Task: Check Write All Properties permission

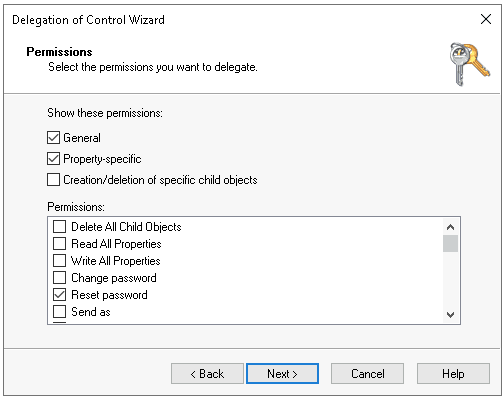Action: pyautogui.click(x=60, y=261)
